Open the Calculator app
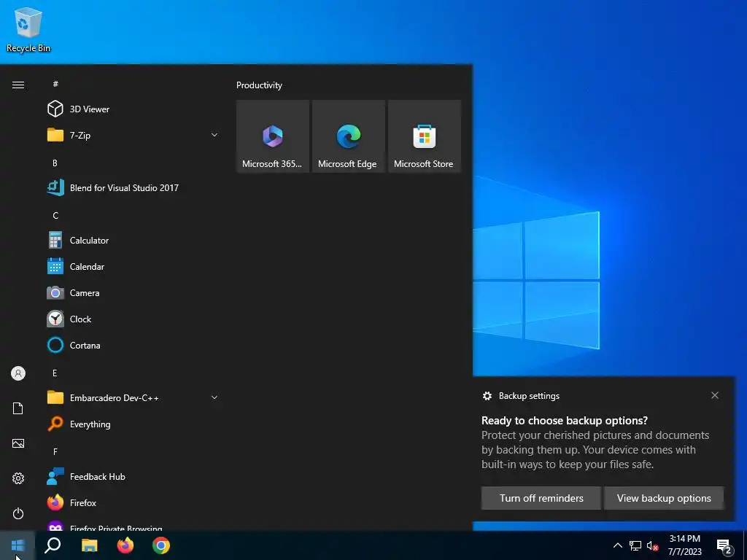Image resolution: width=747 pixels, height=560 pixels. point(133,241)
